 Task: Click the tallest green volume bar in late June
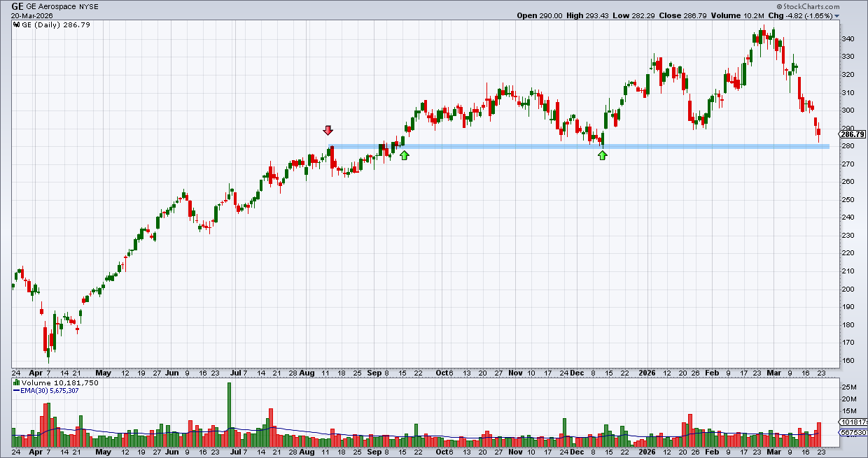(x=228, y=415)
